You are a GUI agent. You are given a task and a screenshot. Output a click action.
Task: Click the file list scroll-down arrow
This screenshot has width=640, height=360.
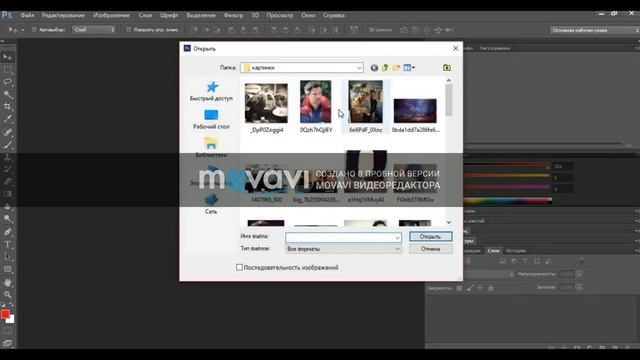coord(449,222)
